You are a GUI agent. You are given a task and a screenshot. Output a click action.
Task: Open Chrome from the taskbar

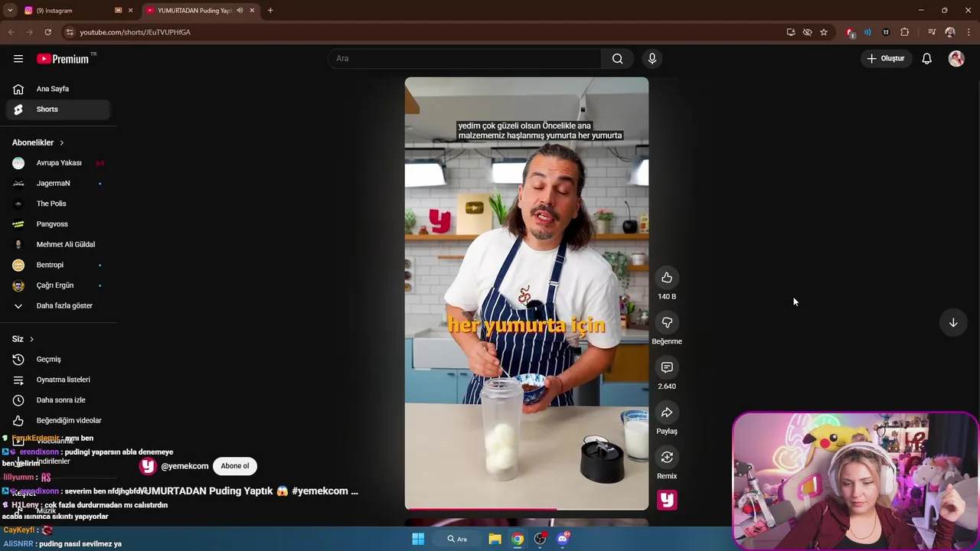518,539
